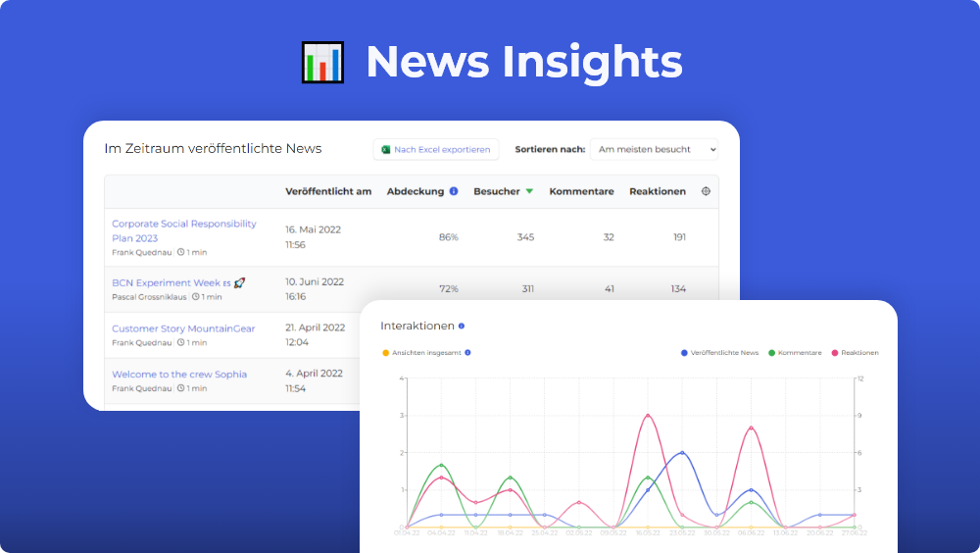Click blue Veröffentlichte News legend dot

(684, 353)
